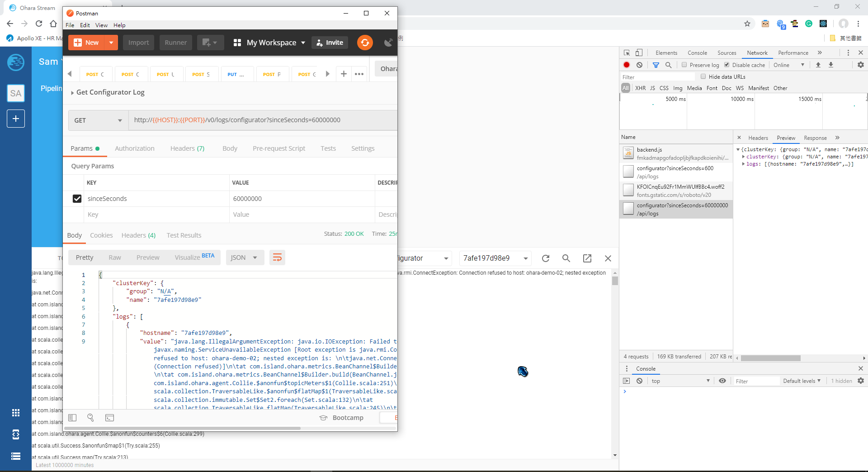Open the JSON format dropdown
868x472 pixels.
coord(244,257)
